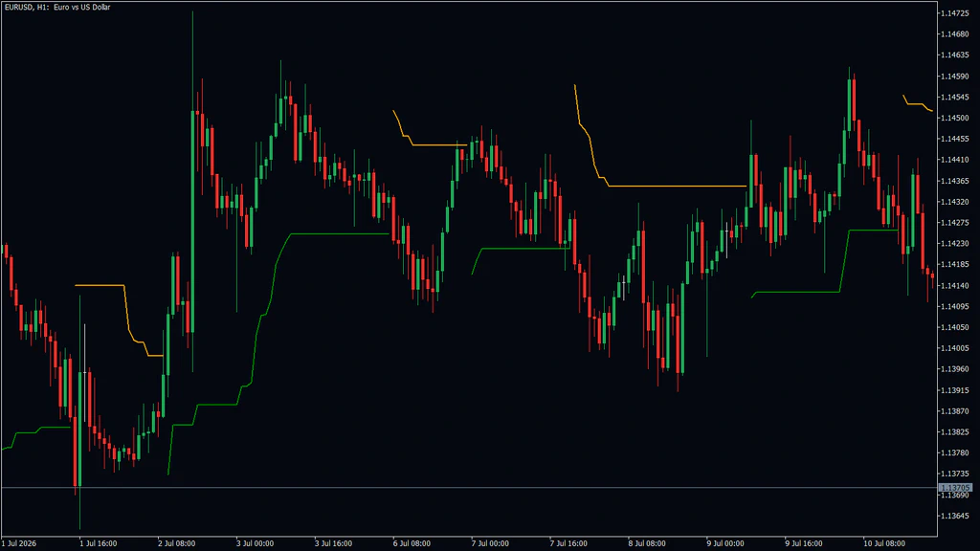Viewport: 980px width, 551px height.
Task: Select the horizontal price line at 1.13705
Action: coord(469,487)
